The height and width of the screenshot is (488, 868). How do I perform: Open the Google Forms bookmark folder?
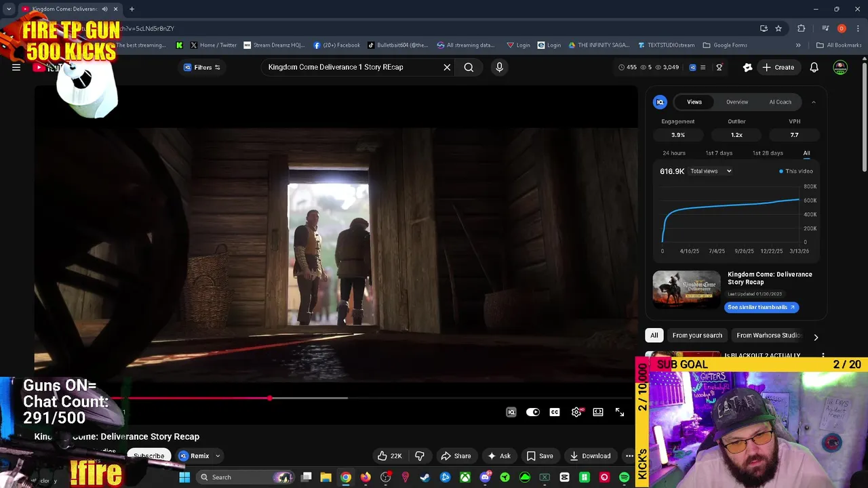click(x=724, y=45)
